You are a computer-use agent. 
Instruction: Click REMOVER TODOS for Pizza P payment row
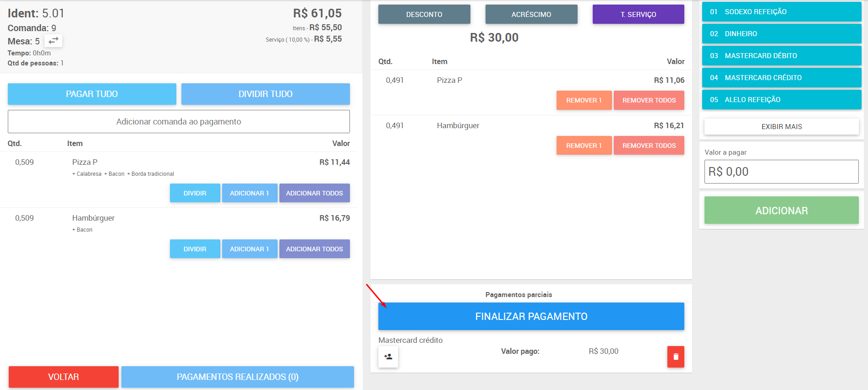[649, 100]
